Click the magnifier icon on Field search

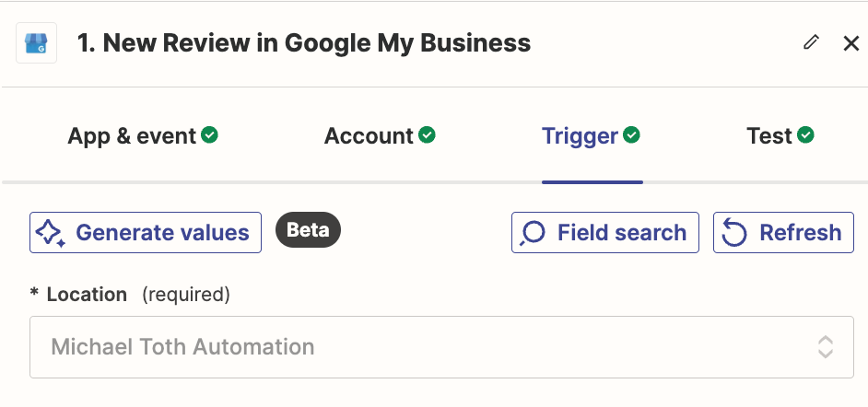[x=533, y=233]
